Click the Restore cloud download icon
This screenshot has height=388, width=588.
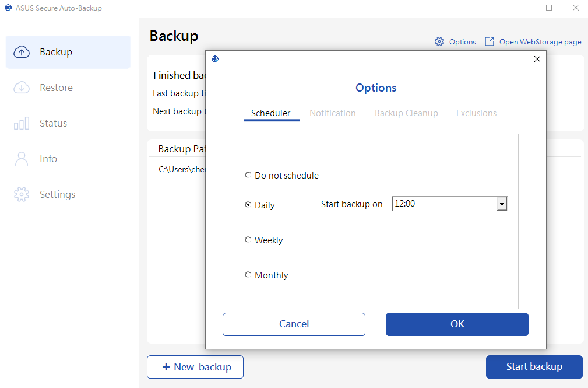click(22, 88)
